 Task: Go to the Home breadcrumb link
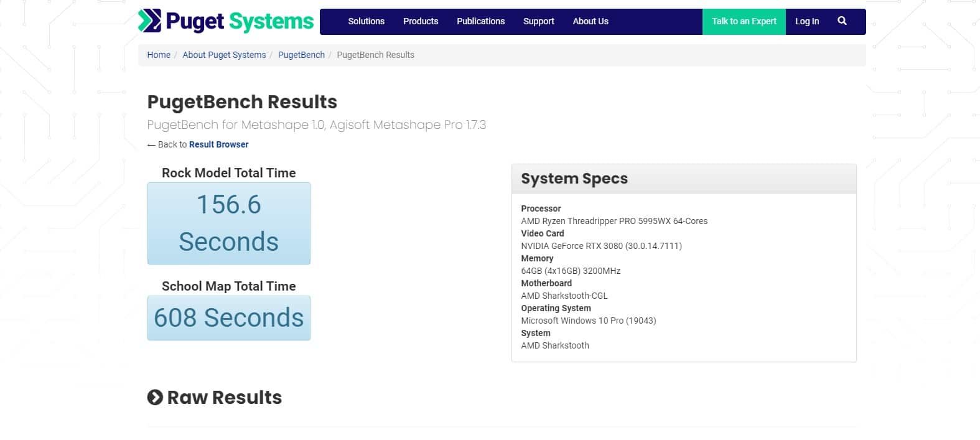tap(159, 55)
